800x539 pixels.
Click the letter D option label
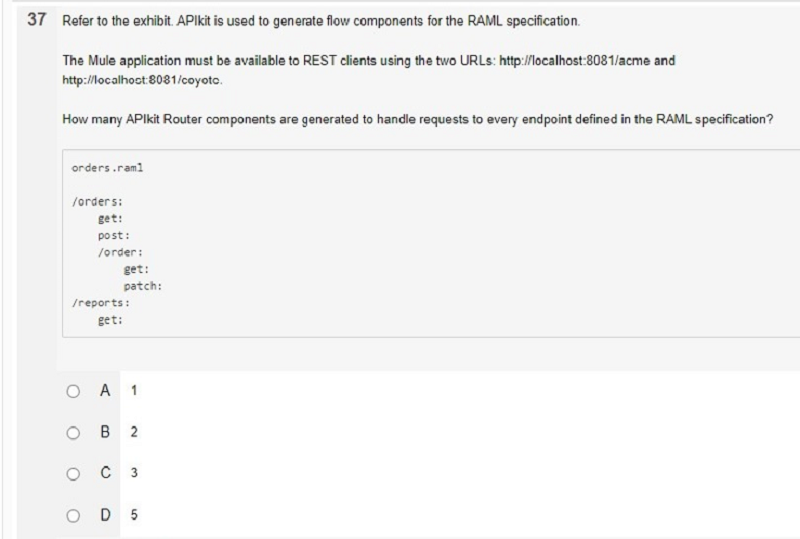click(x=105, y=514)
